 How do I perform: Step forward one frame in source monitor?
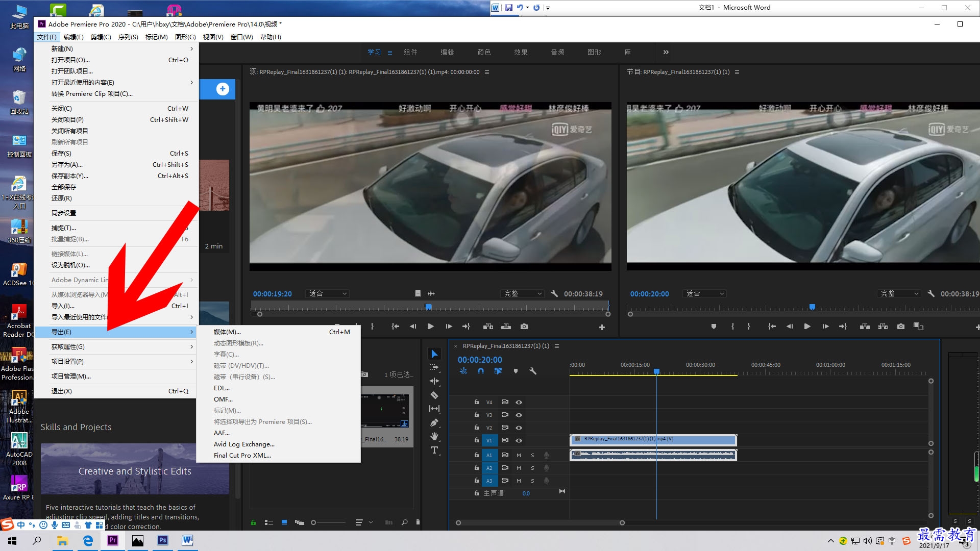(x=449, y=327)
